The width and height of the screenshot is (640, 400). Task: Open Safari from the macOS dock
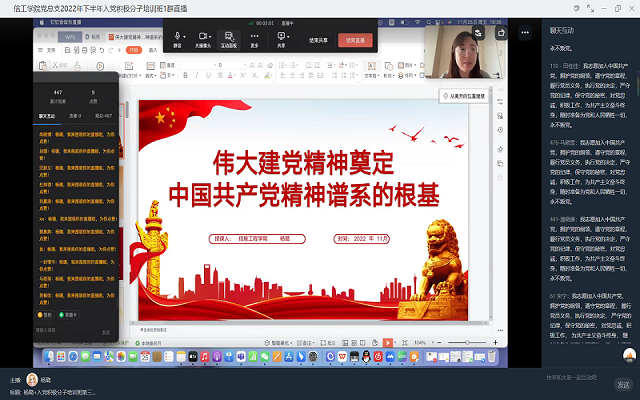click(73, 357)
